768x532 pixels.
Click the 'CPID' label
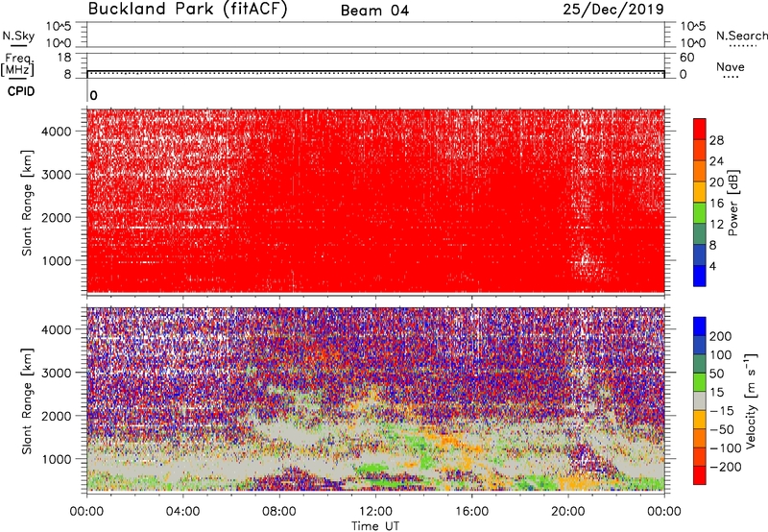(21, 91)
